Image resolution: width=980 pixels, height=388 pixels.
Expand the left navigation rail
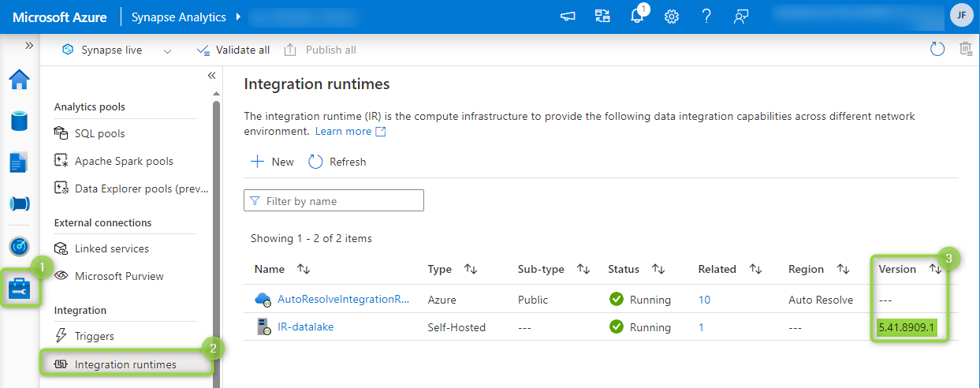29,46
